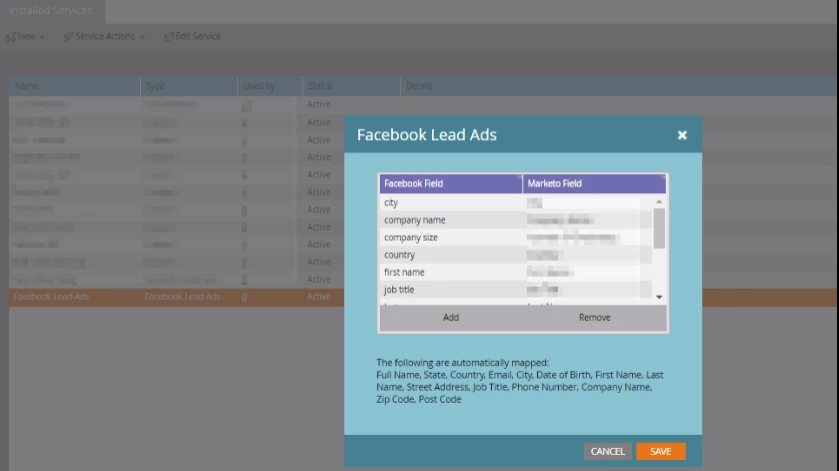Sort services by Type column
This screenshot has width=839, height=471.
(189, 86)
